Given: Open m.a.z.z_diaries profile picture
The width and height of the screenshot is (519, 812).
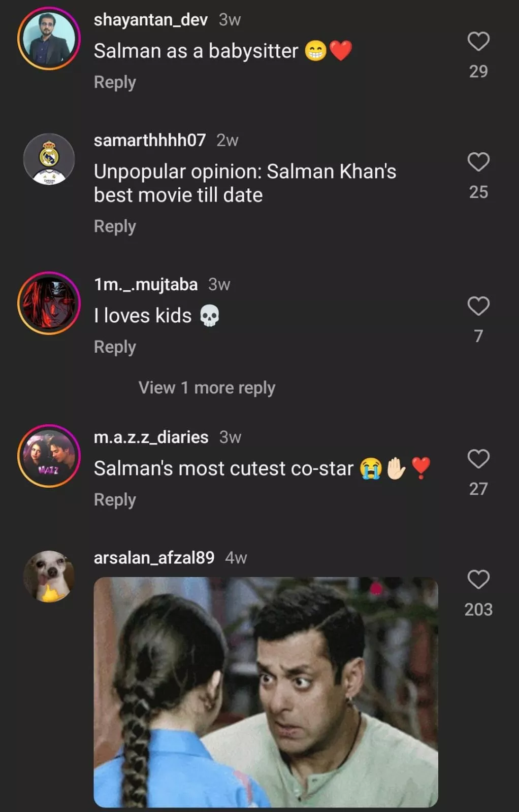Looking at the screenshot, I should tap(49, 456).
